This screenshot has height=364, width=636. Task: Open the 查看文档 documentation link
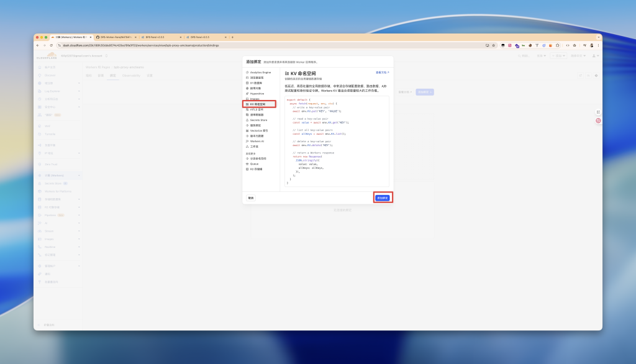(x=382, y=73)
